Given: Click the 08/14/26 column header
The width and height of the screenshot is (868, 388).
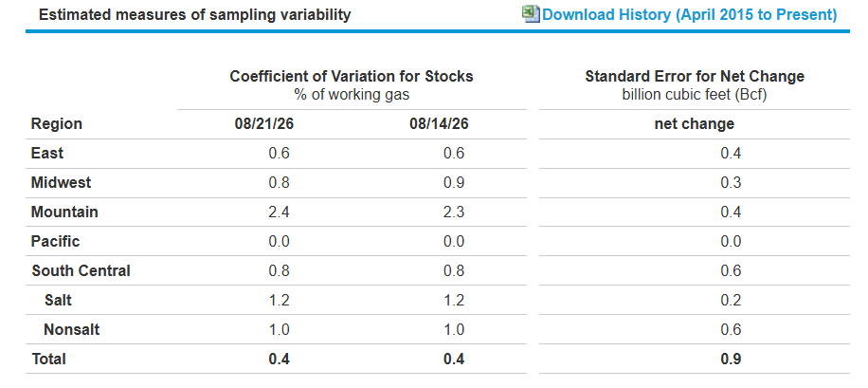Looking at the screenshot, I should 439,123.
